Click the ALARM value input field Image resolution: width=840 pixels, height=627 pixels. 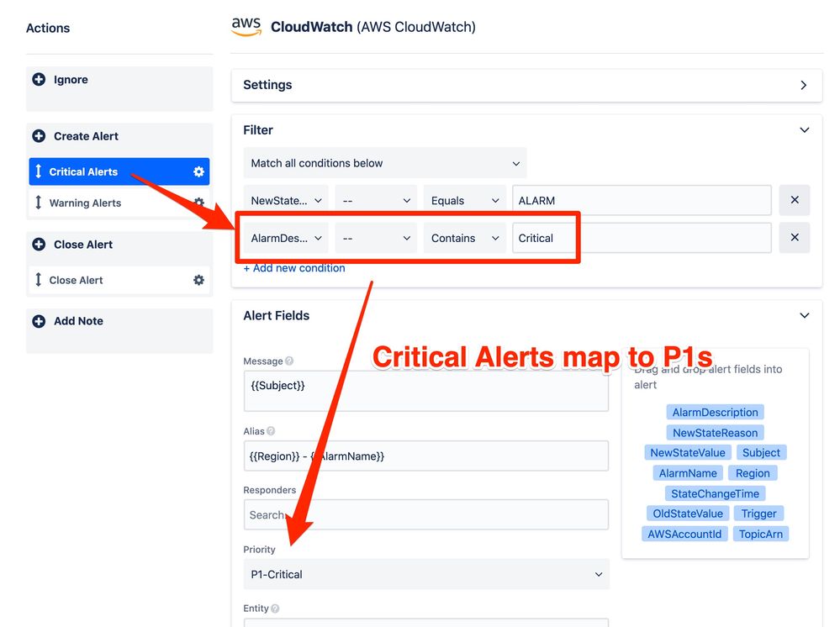(x=642, y=200)
